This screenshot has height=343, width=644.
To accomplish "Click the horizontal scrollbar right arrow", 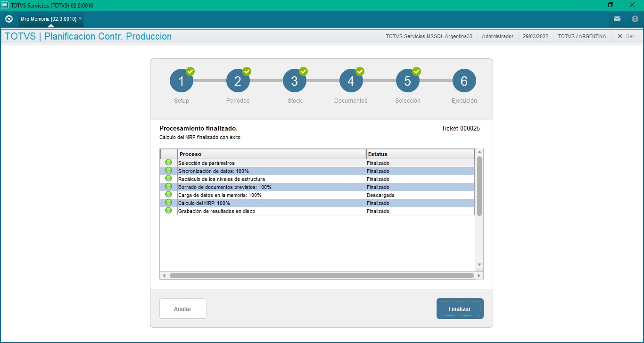I will (479, 276).
